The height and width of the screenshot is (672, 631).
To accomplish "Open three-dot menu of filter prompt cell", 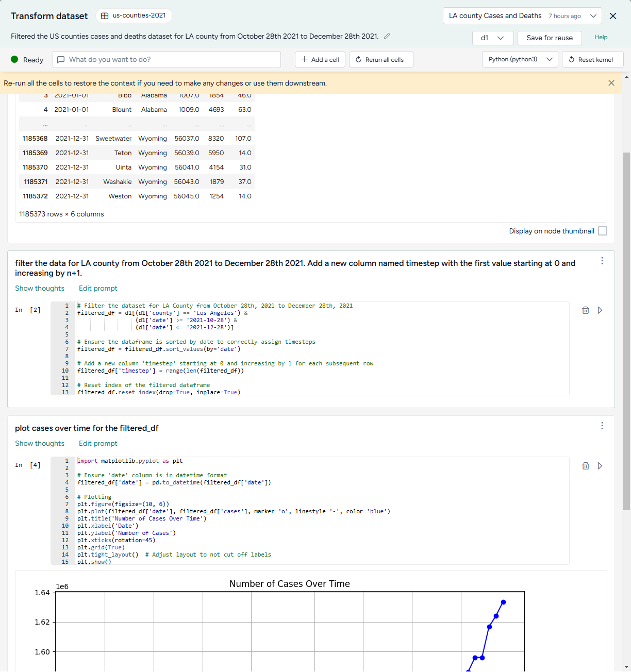I will pyautogui.click(x=602, y=261).
